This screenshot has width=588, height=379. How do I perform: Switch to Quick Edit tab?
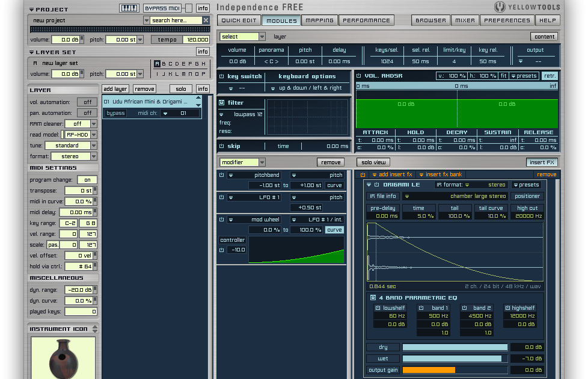click(239, 20)
